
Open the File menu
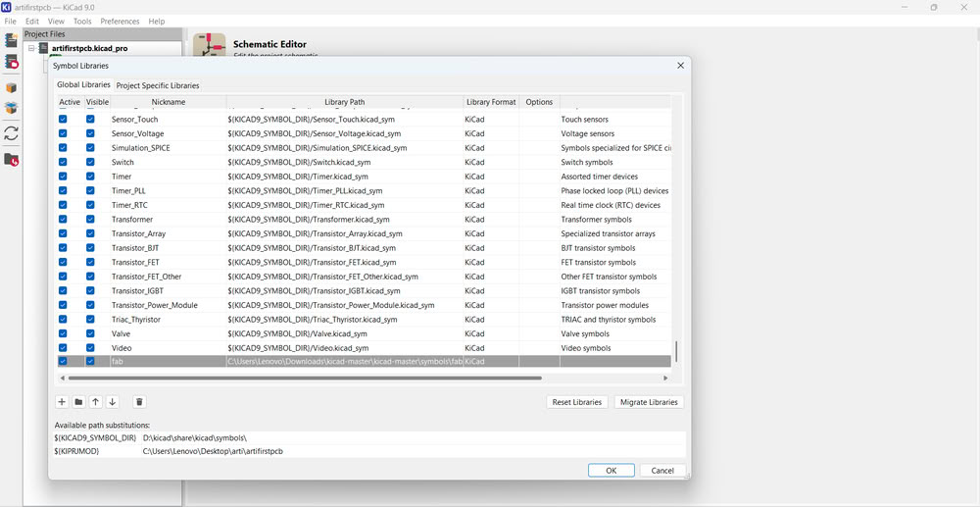(x=10, y=22)
